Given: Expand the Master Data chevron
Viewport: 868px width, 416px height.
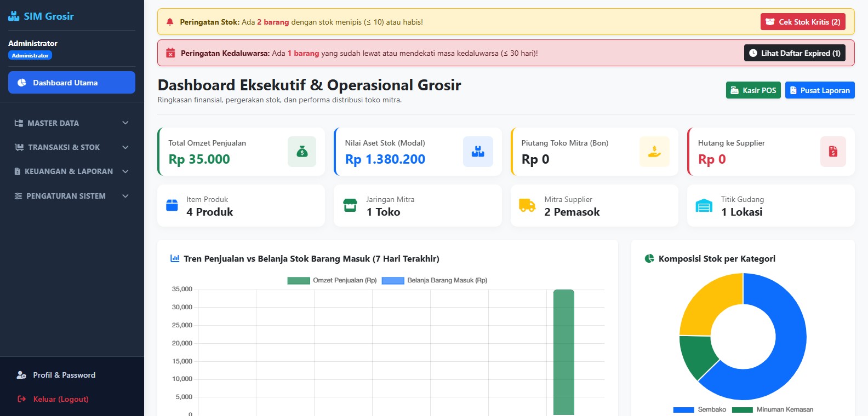Looking at the screenshot, I should pos(125,123).
